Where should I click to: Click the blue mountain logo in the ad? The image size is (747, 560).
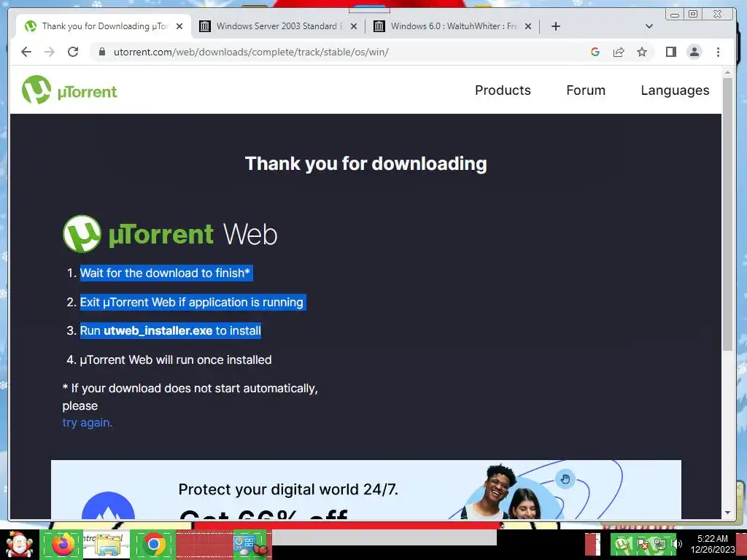[108, 506]
